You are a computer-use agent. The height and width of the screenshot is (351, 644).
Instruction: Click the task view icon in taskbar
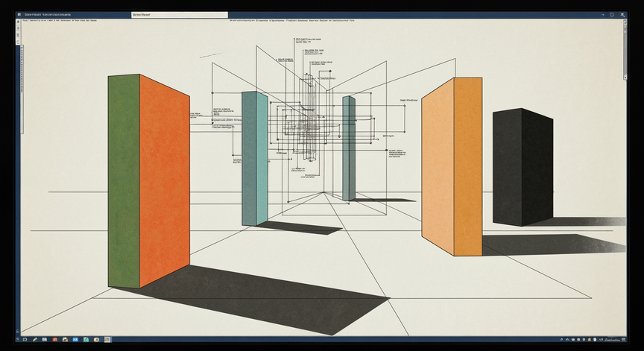pyautogui.click(x=25, y=340)
